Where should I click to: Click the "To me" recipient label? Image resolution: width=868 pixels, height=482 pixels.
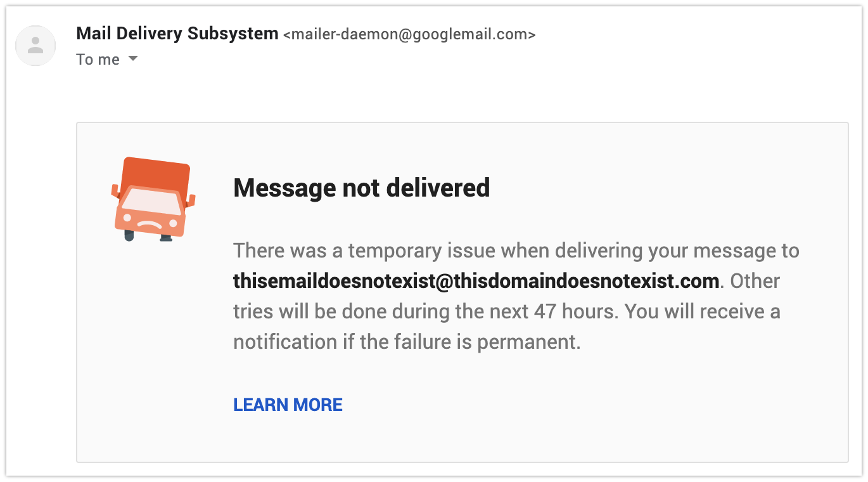pos(98,60)
